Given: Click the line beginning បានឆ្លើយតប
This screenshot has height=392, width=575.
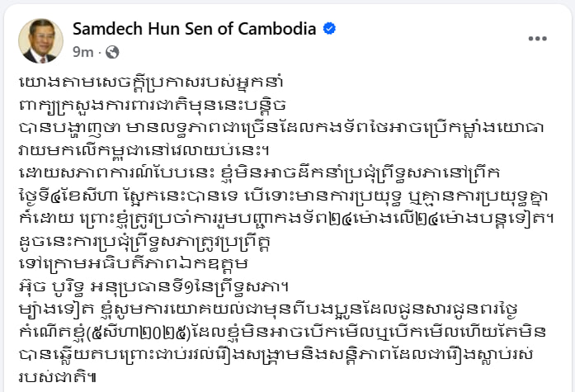Looking at the screenshot, I should point(276,355).
